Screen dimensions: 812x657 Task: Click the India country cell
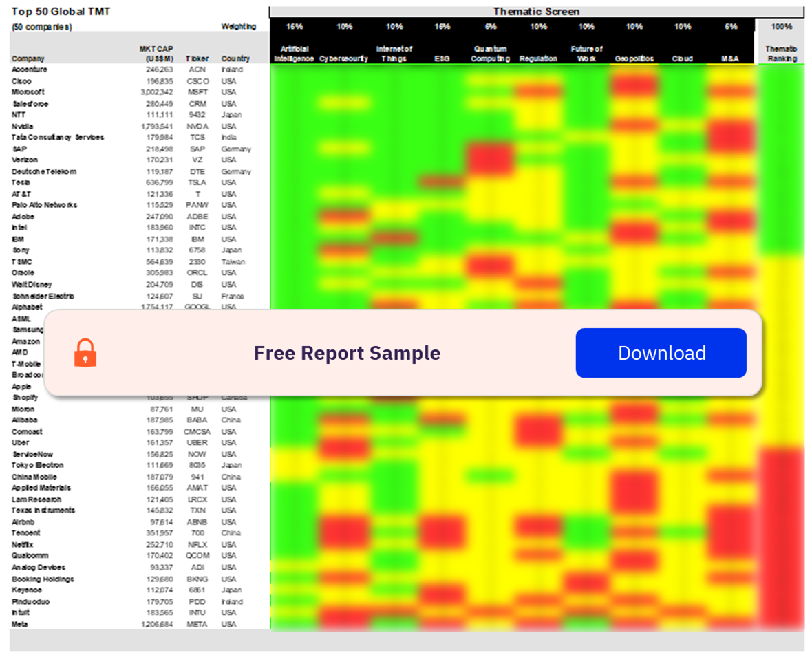click(x=229, y=137)
